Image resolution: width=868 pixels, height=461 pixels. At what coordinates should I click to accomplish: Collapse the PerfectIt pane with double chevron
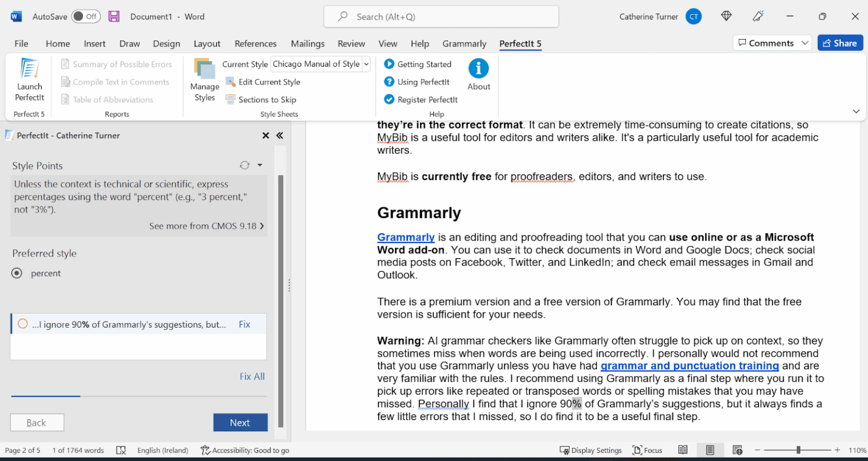(x=279, y=136)
